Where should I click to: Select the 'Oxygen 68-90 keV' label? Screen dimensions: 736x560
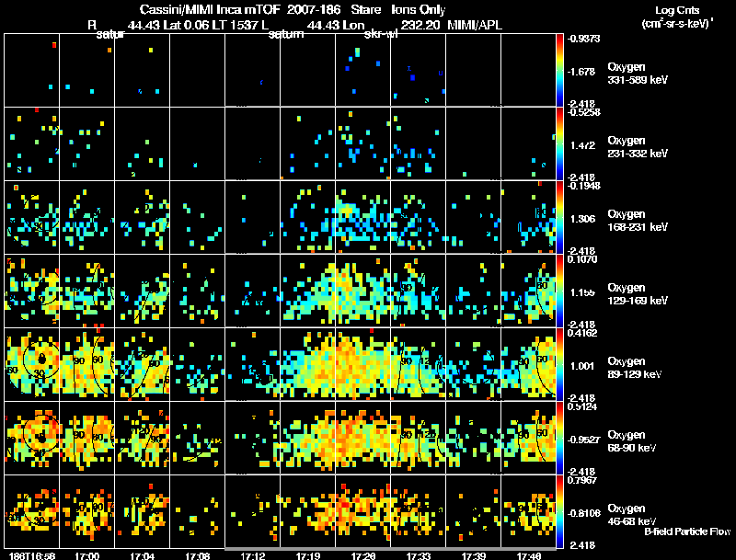pyautogui.click(x=632, y=441)
